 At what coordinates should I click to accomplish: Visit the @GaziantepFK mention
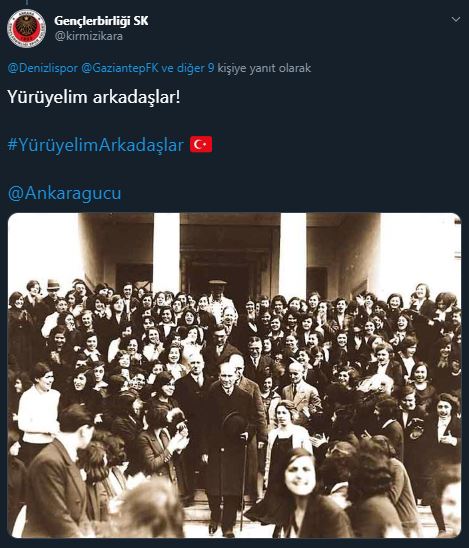tap(120, 68)
